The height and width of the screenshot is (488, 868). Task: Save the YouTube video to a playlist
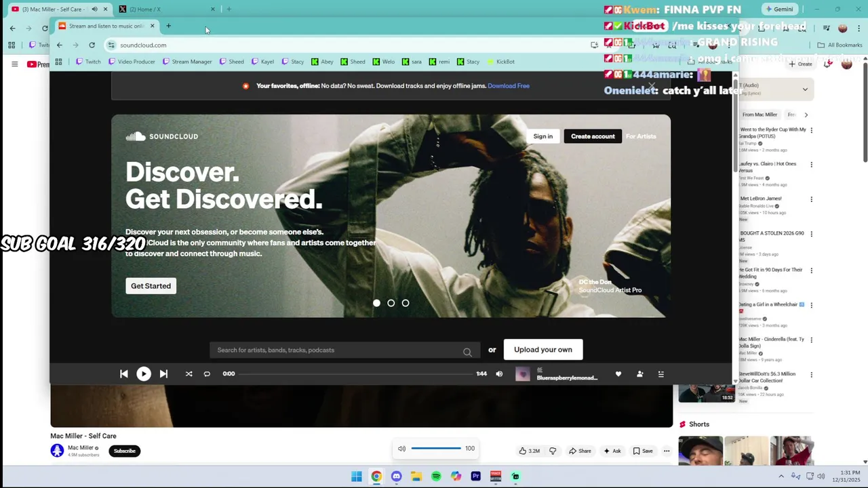click(643, 451)
